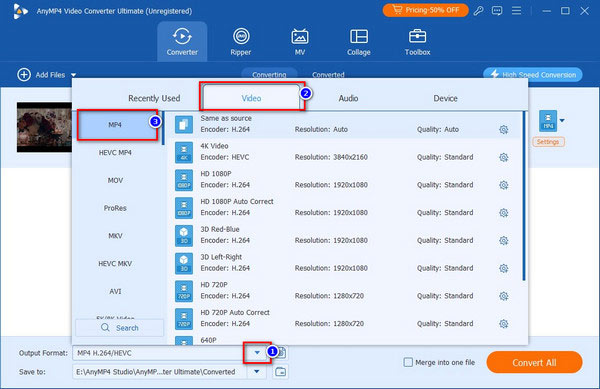Open the Save to folder icon
Viewport: 600px width, 389px height.
click(280, 371)
